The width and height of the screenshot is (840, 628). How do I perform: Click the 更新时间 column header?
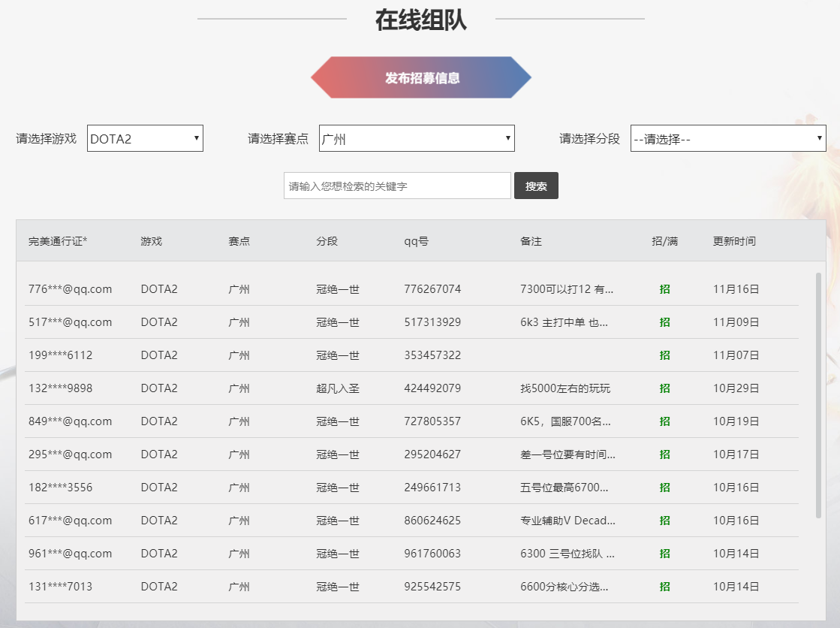click(733, 240)
